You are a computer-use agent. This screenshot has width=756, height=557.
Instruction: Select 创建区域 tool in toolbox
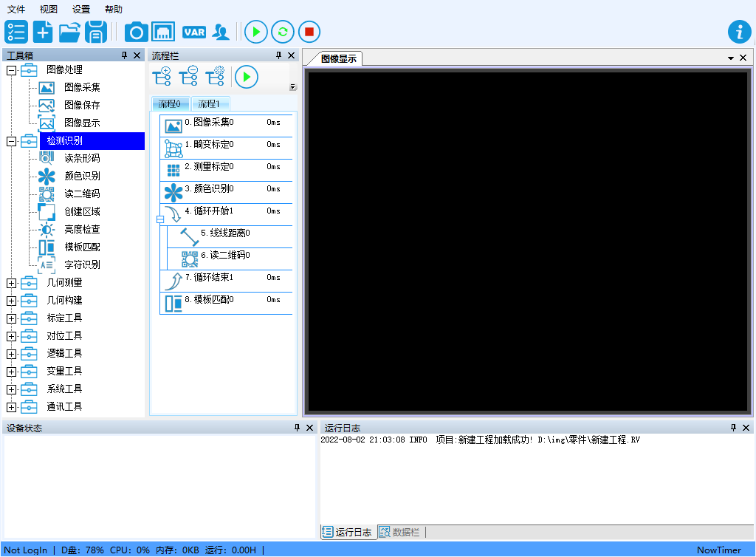(x=82, y=212)
